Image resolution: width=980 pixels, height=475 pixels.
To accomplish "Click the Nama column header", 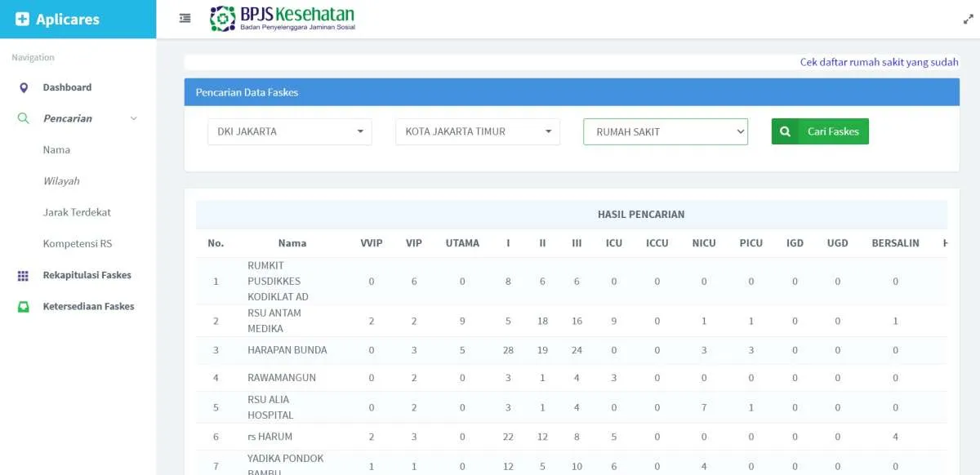I will pos(292,243).
